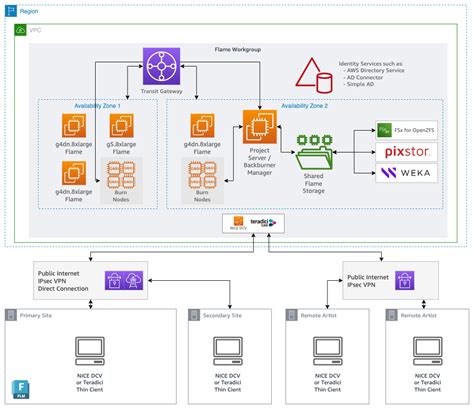Select the Autodesk Flame logo in Primary Site

coord(21,389)
